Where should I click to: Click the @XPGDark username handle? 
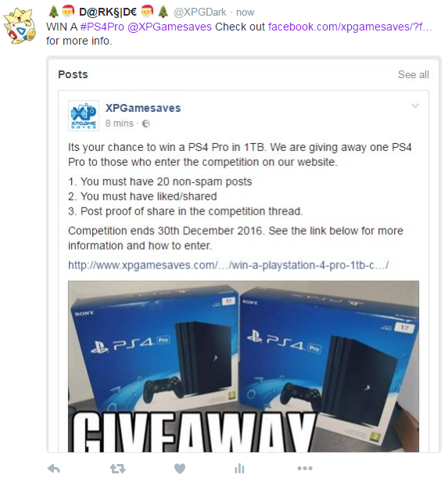click(200, 13)
